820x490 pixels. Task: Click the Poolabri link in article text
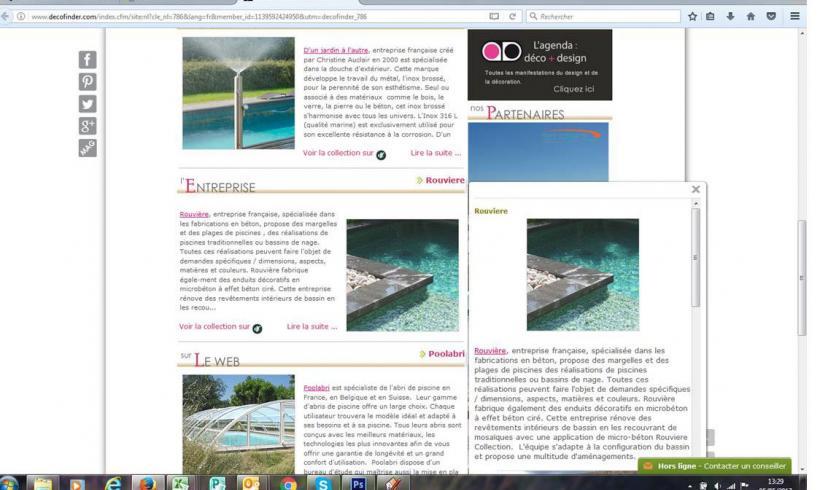pyautogui.click(x=316, y=387)
